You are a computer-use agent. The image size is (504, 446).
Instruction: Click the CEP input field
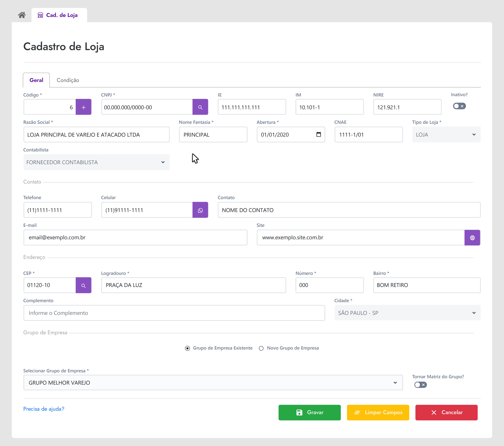coord(50,285)
